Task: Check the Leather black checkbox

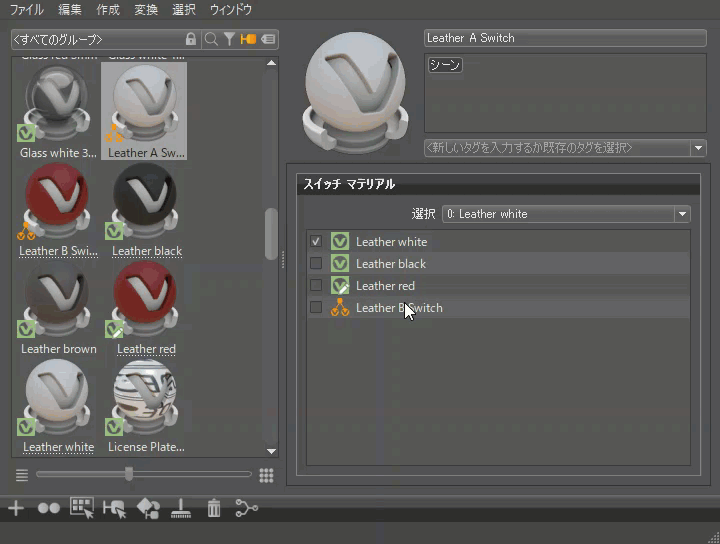Action: (316, 264)
